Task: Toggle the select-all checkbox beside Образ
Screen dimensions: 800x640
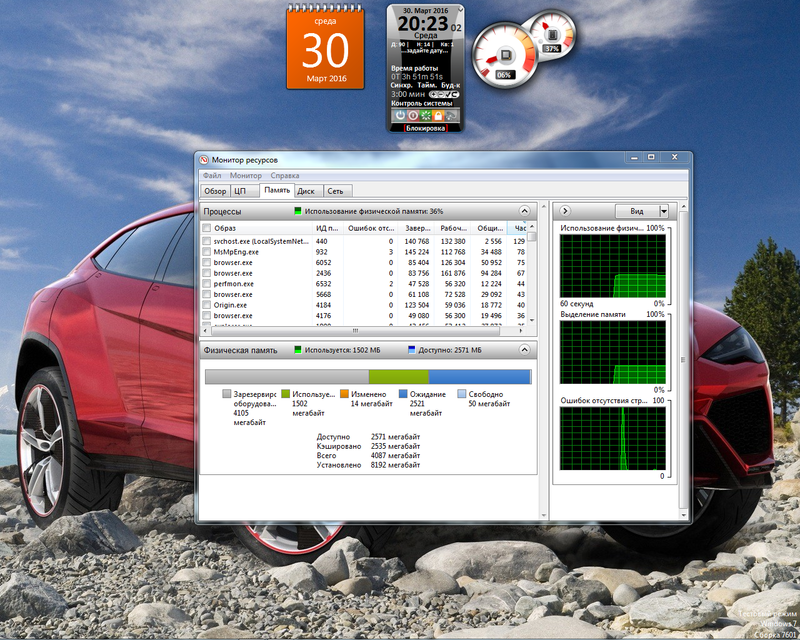Action: tap(206, 228)
